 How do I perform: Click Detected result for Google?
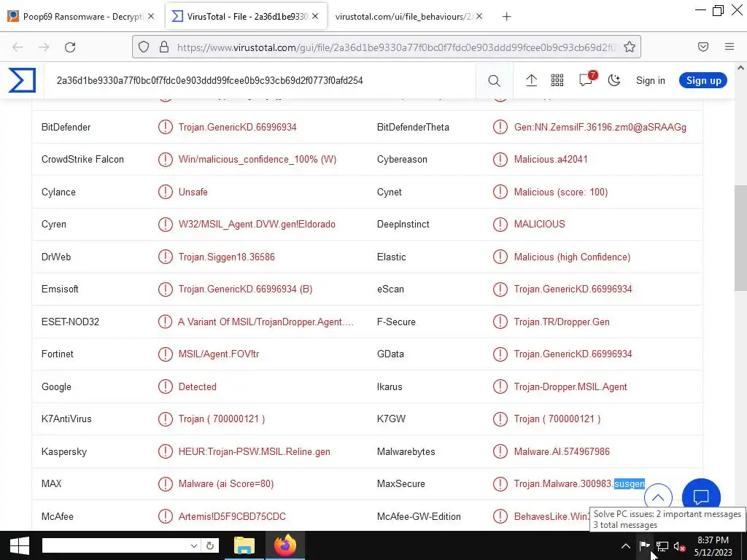tap(197, 386)
